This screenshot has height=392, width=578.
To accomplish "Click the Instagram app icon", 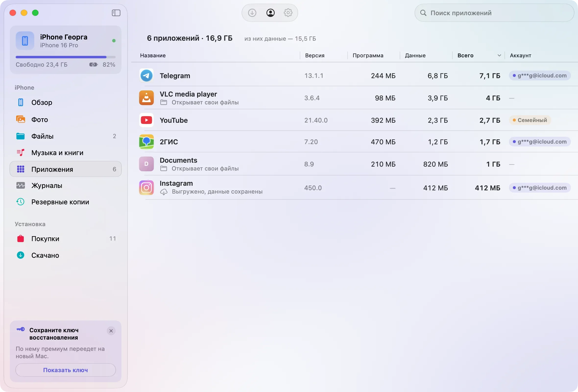I will point(146,187).
